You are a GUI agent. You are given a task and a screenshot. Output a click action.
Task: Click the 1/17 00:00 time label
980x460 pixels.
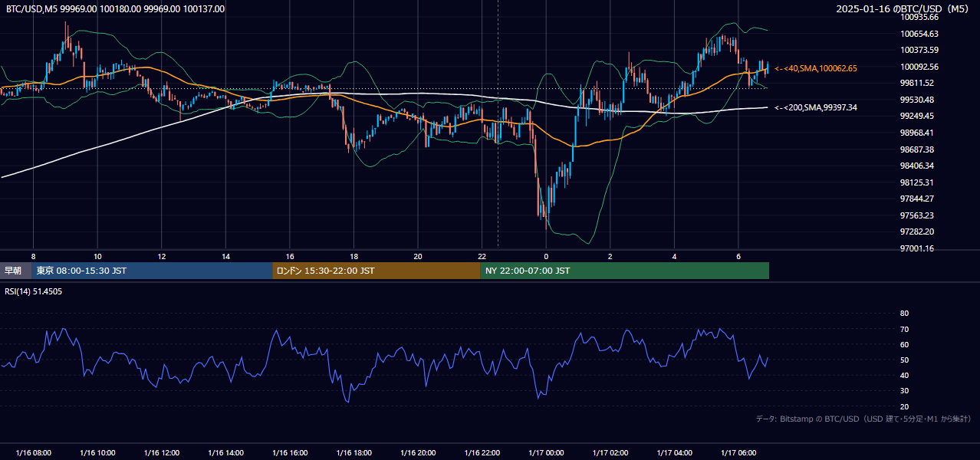click(546, 453)
